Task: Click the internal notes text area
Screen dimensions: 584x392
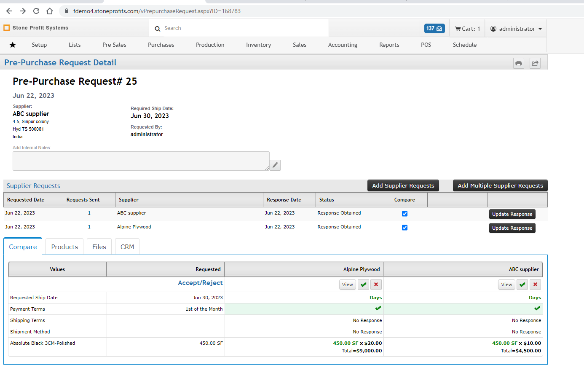Action: click(x=141, y=161)
